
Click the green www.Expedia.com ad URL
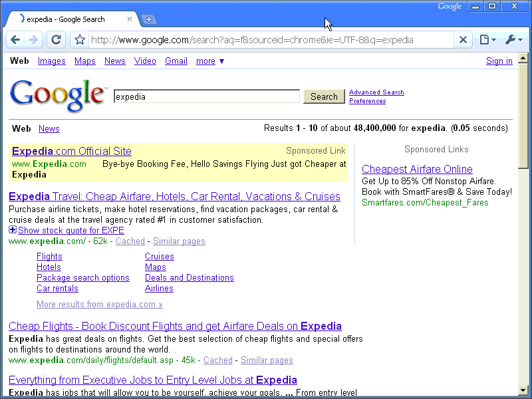tap(49, 164)
